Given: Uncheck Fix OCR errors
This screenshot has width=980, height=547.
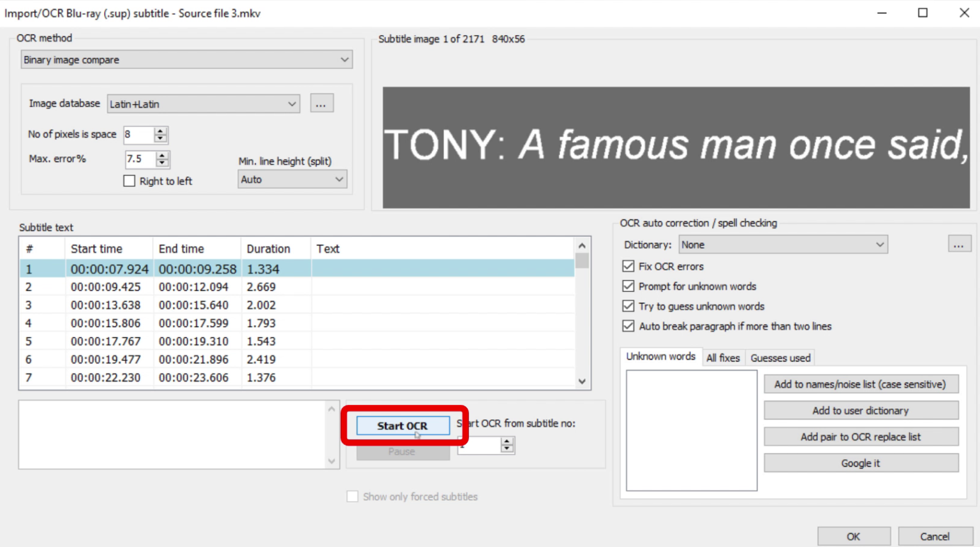Looking at the screenshot, I should 628,266.
